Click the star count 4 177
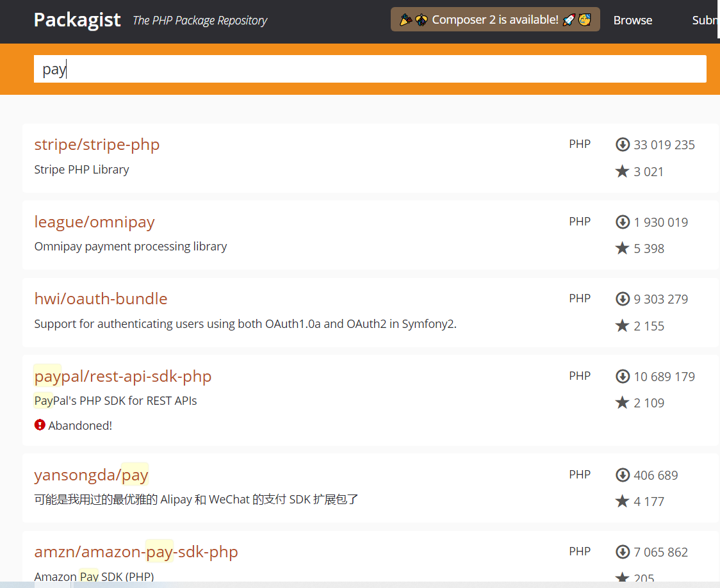Screen dimensions: 720x588 (x=649, y=502)
